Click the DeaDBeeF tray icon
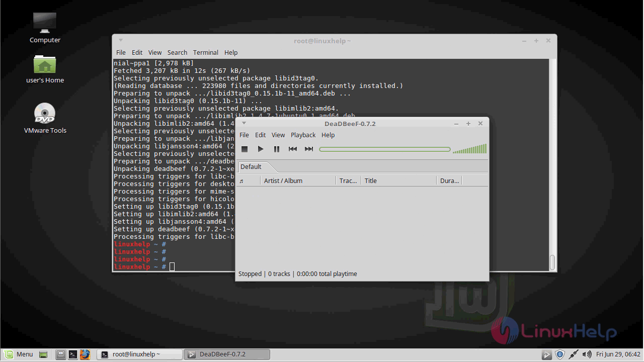This screenshot has height=362, width=644. [x=547, y=354]
